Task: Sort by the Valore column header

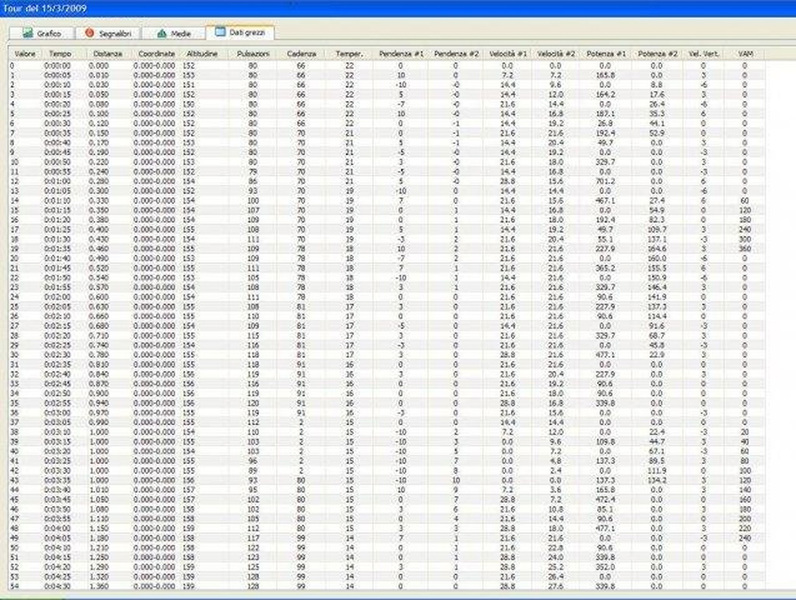Action: (x=25, y=53)
